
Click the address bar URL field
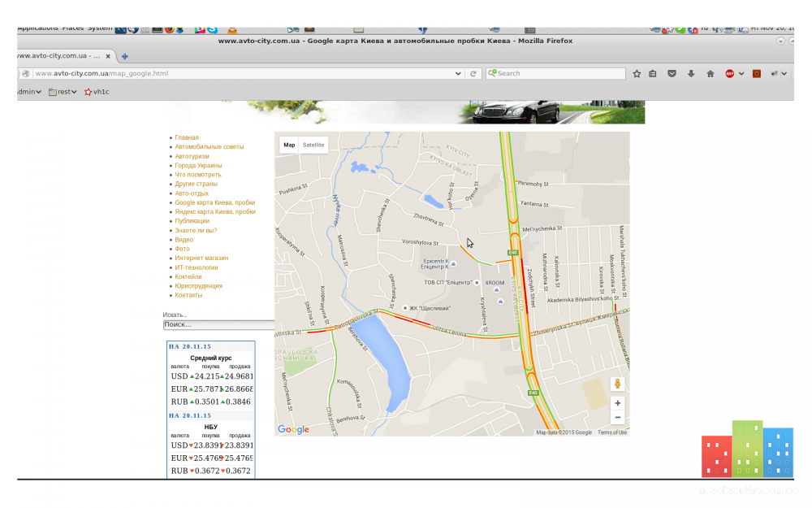[x=244, y=74]
